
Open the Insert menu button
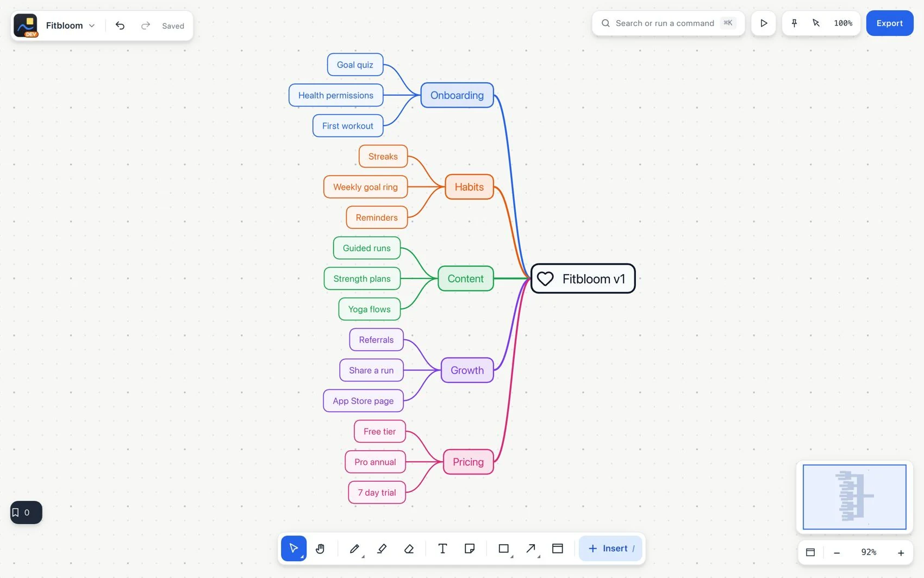[610, 548]
